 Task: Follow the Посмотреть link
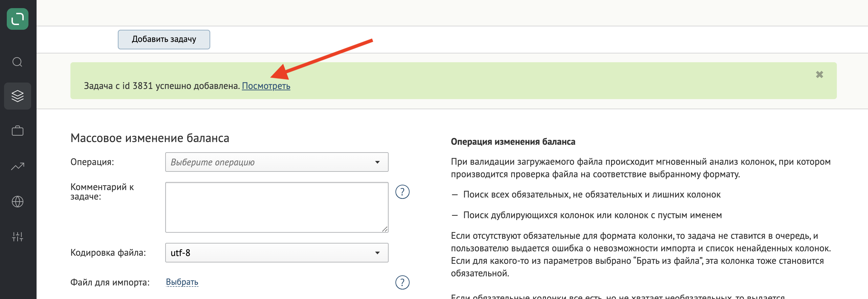tap(266, 86)
